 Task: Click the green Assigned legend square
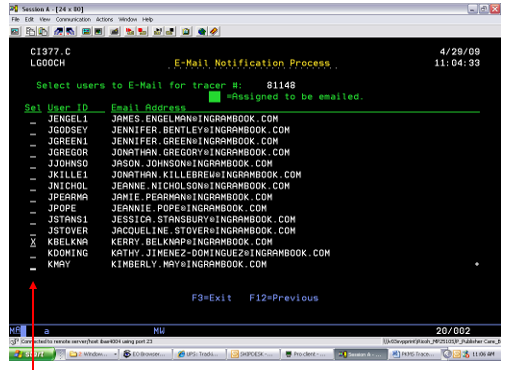214,97
